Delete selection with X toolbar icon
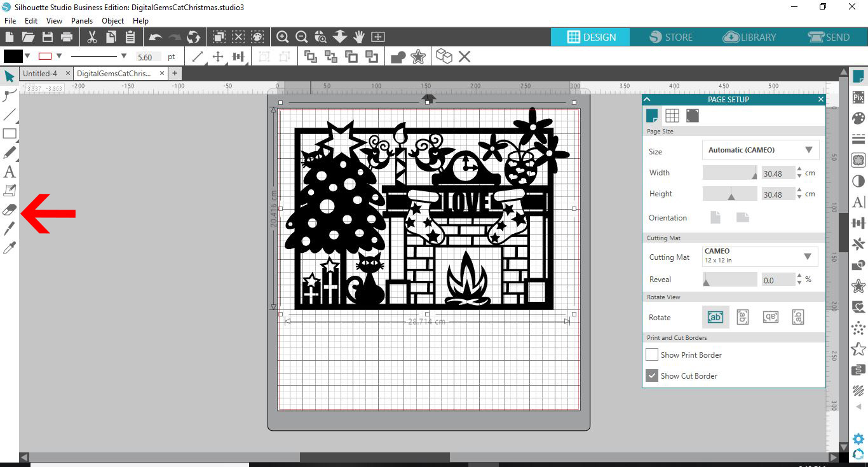Viewport: 868px width, 467px height. point(465,57)
